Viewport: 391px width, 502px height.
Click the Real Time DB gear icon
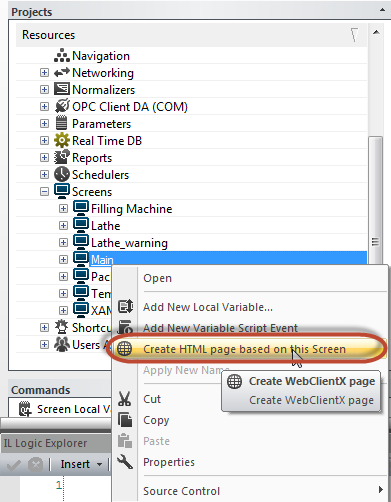(62, 140)
